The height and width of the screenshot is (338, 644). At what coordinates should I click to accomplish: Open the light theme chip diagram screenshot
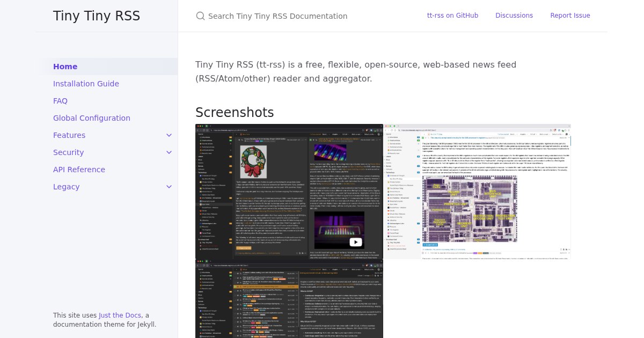click(x=477, y=193)
